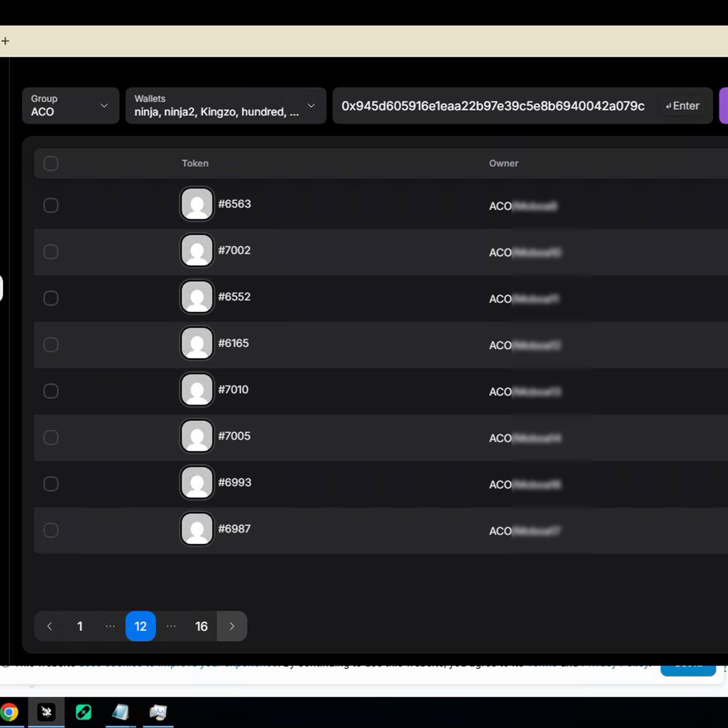Click the owner cell in row #6987
This screenshot has width=728, height=728.
click(x=525, y=531)
